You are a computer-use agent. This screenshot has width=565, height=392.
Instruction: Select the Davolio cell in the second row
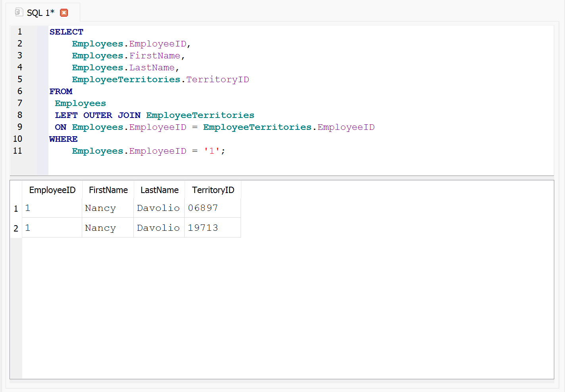pyautogui.click(x=158, y=228)
